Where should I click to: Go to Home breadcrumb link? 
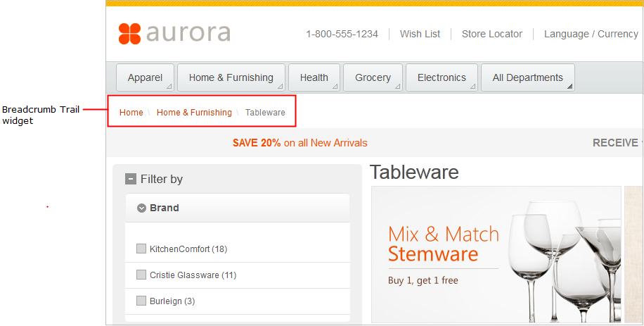(131, 113)
